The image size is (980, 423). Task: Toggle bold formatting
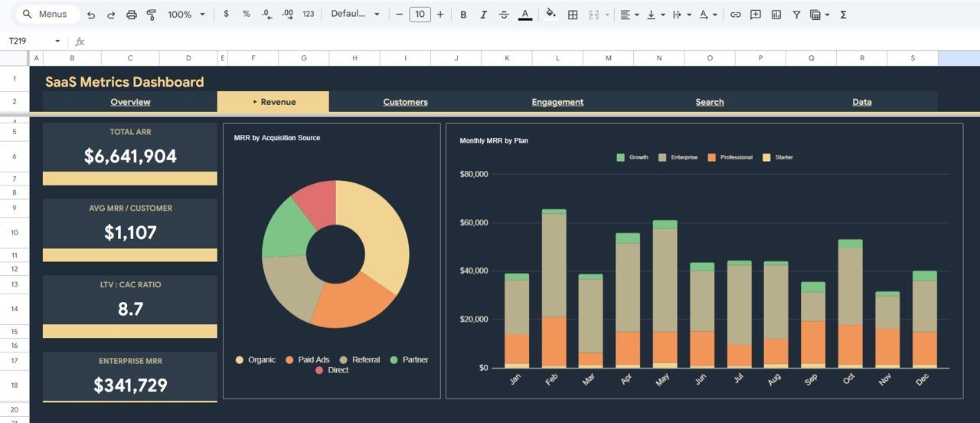(x=463, y=15)
